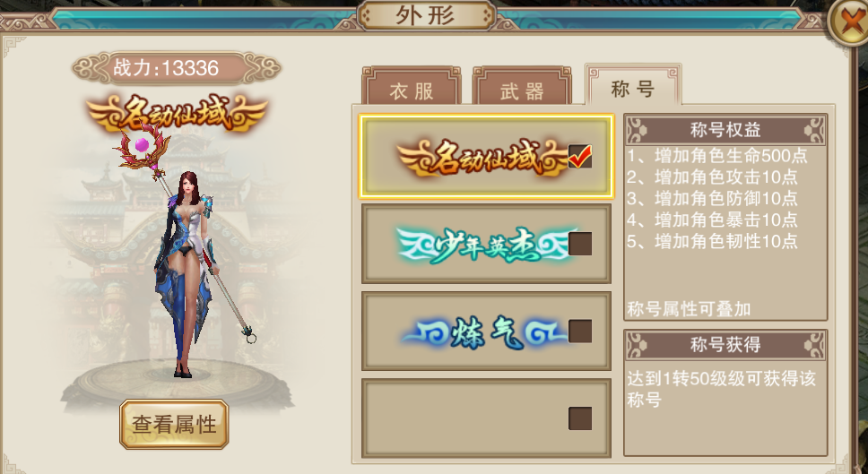Click the magenta orb on the staff
The height and width of the screenshot is (474, 868).
(x=142, y=145)
